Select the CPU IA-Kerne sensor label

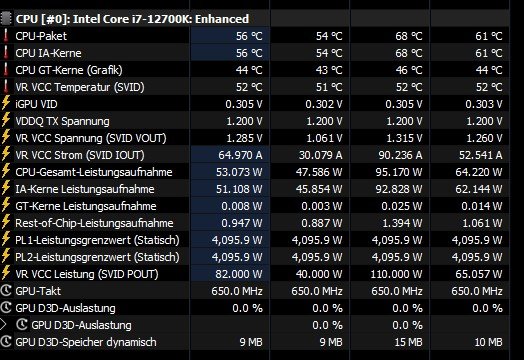(48, 53)
